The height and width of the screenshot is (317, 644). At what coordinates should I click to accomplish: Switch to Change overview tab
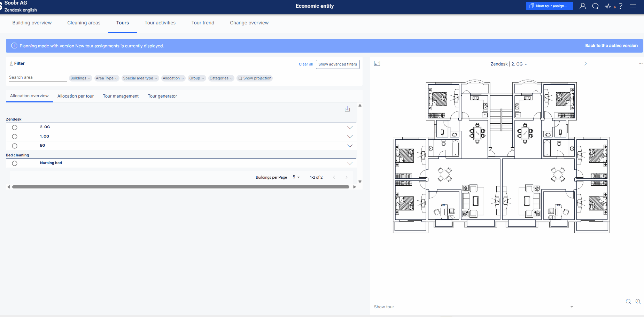point(249,23)
